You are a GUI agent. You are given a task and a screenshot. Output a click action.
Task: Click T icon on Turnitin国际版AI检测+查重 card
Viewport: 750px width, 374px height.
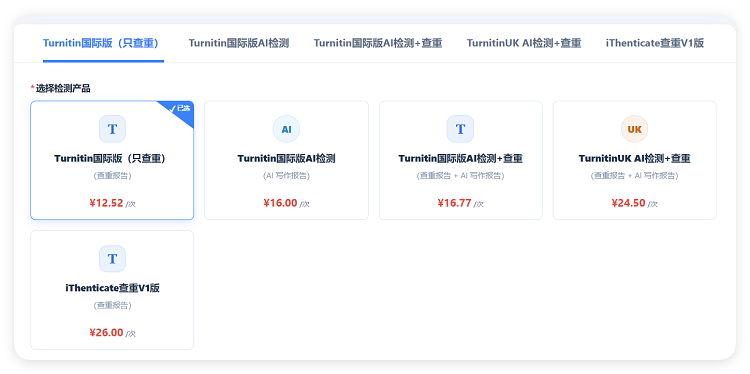pos(461,129)
